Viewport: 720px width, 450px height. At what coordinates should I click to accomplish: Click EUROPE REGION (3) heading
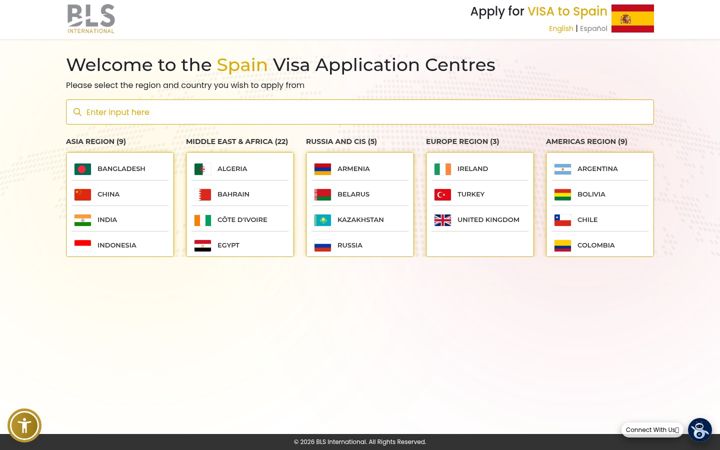[462, 142]
